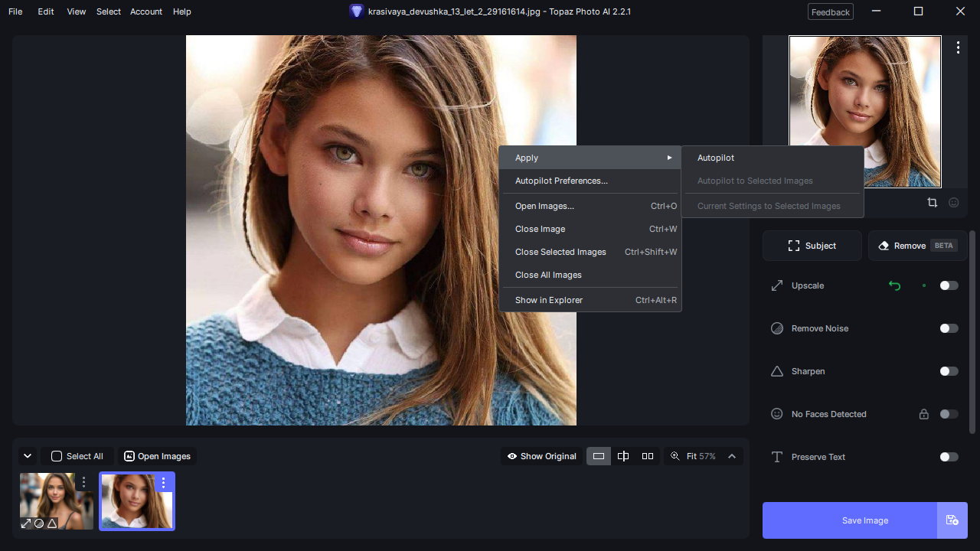Open three-dot menu on first filmstrip thumbnail
The width and height of the screenshot is (980, 551).
click(x=84, y=483)
